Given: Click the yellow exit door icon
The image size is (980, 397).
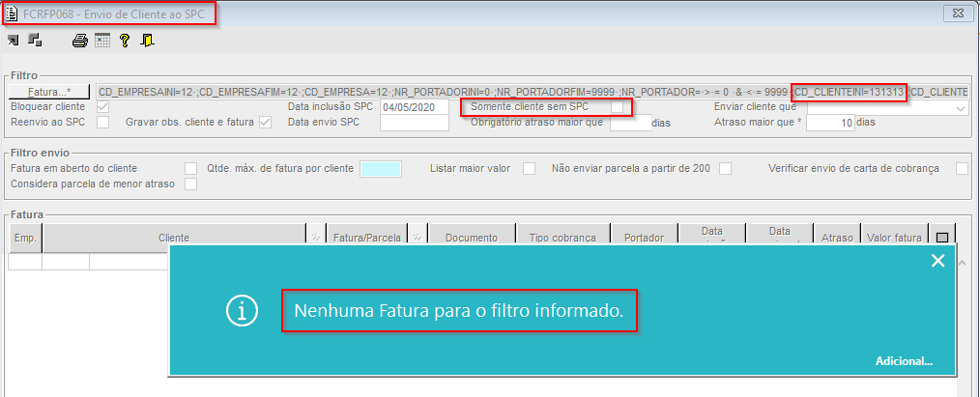Looking at the screenshot, I should coord(148,42).
